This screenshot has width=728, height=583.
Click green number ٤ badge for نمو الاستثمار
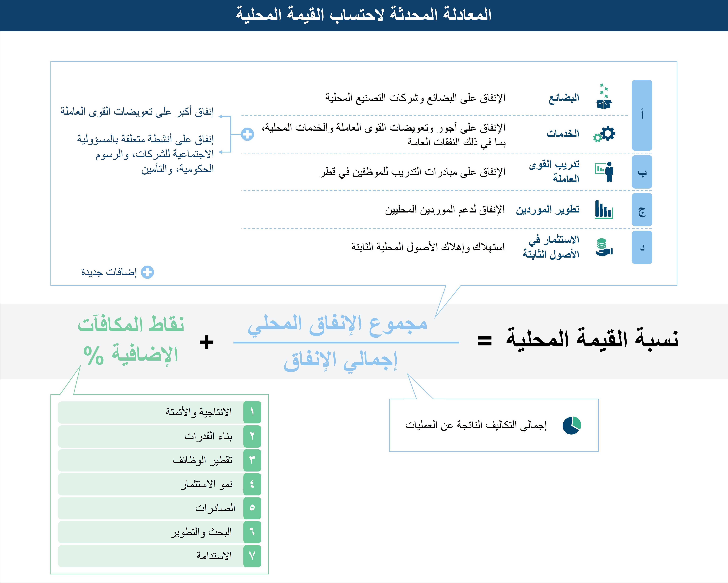click(252, 484)
